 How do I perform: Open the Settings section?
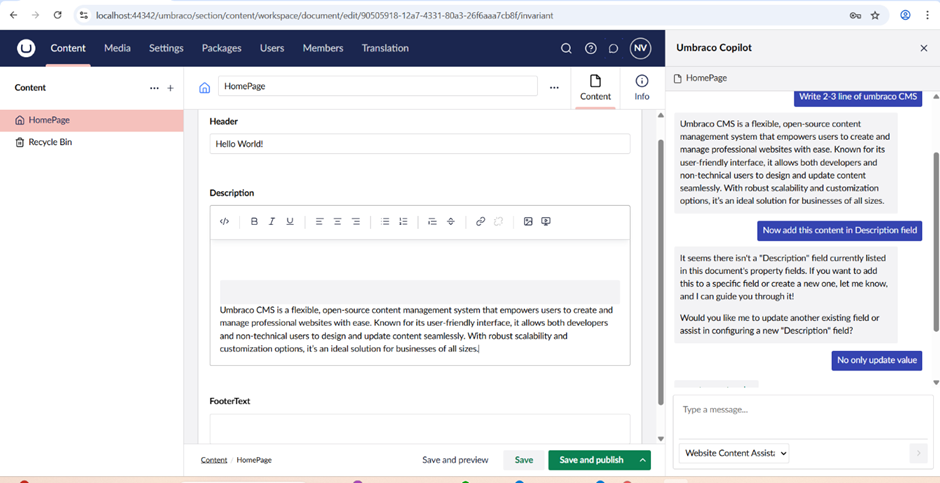click(166, 49)
